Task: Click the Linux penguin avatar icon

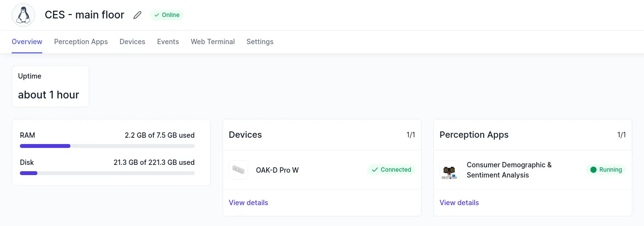Action: click(x=23, y=15)
